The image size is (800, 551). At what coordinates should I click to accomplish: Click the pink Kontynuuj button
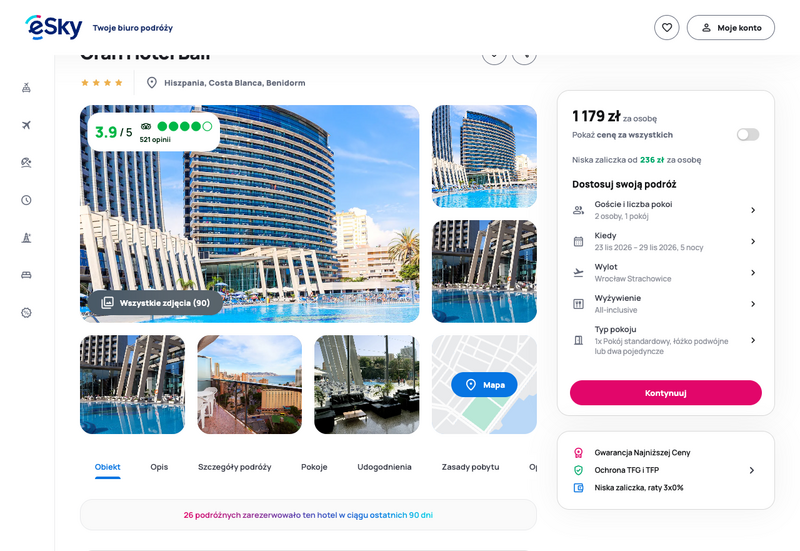[x=666, y=393]
